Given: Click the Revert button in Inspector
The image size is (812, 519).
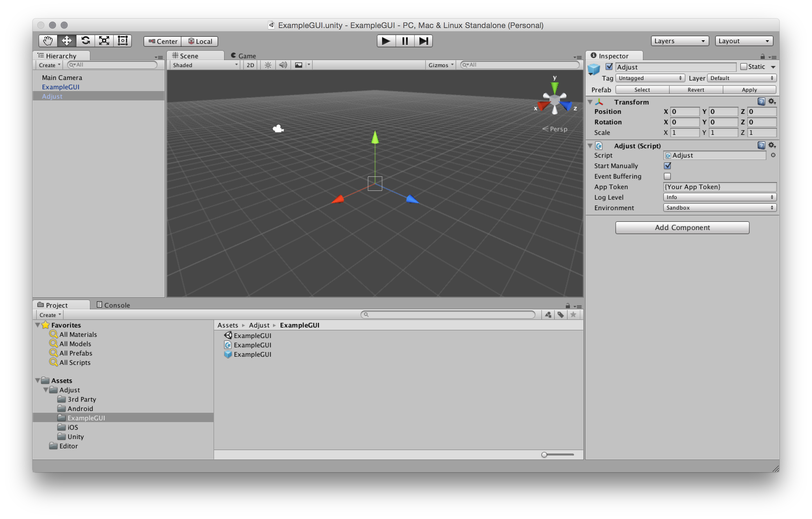Looking at the screenshot, I should [696, 89].
